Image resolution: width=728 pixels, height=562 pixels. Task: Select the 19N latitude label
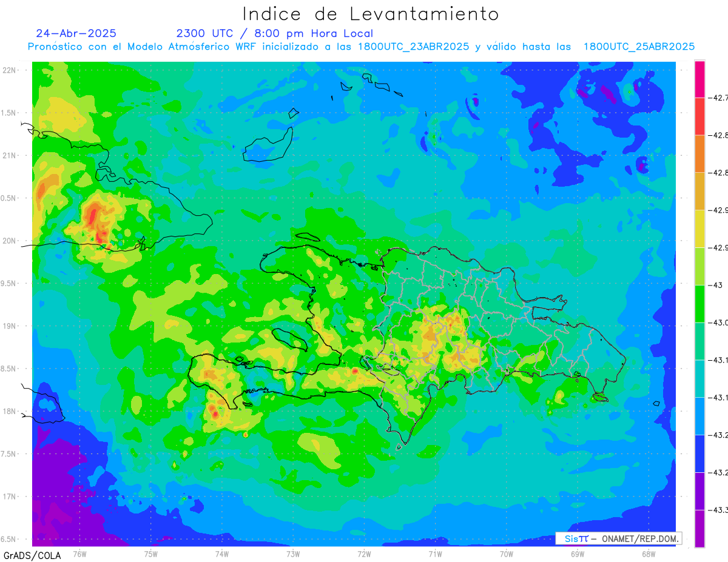[x=10, y=326]
